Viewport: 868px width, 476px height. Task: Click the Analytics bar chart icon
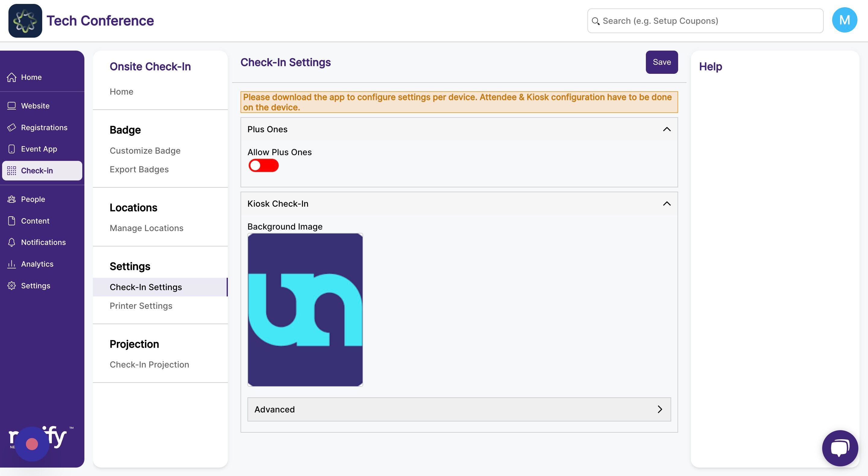pos(11,264)
